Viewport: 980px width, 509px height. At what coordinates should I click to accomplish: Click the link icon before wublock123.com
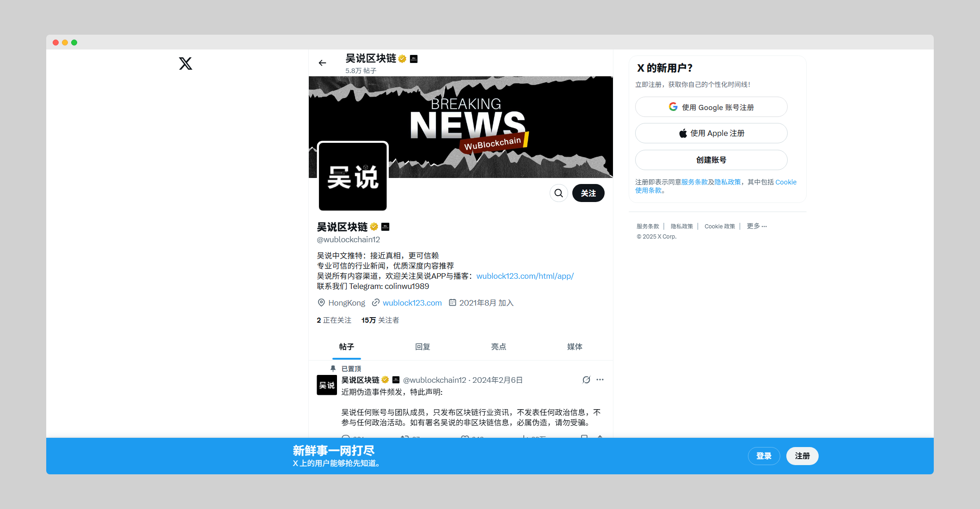coord(376,302)
